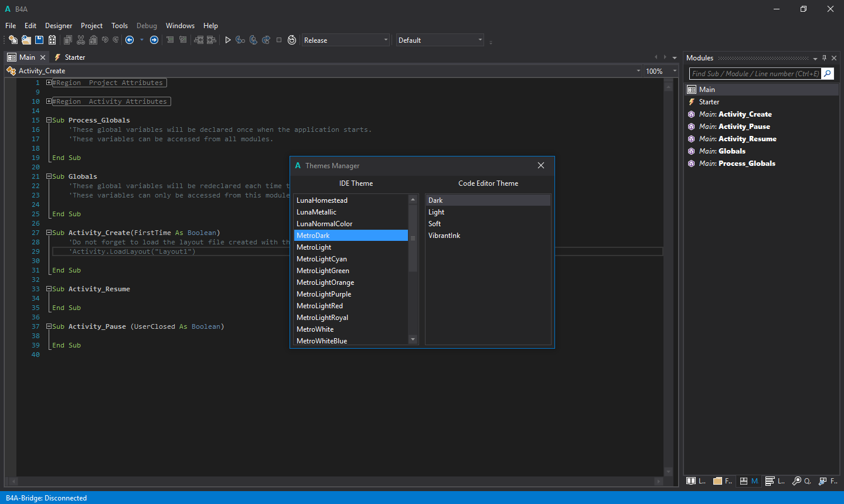Open the Designer menu
This screenshot has height=504, width=844.
59,26
